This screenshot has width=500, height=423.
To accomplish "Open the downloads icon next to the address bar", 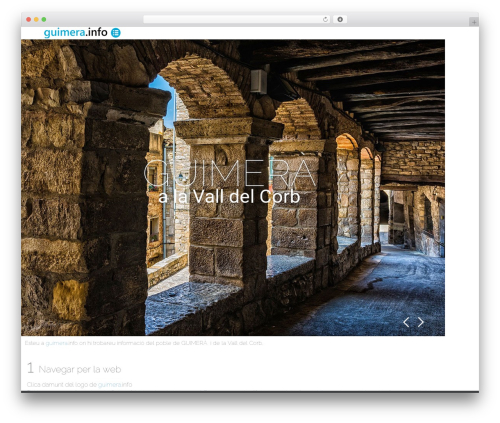I will [x=340, y=19].
